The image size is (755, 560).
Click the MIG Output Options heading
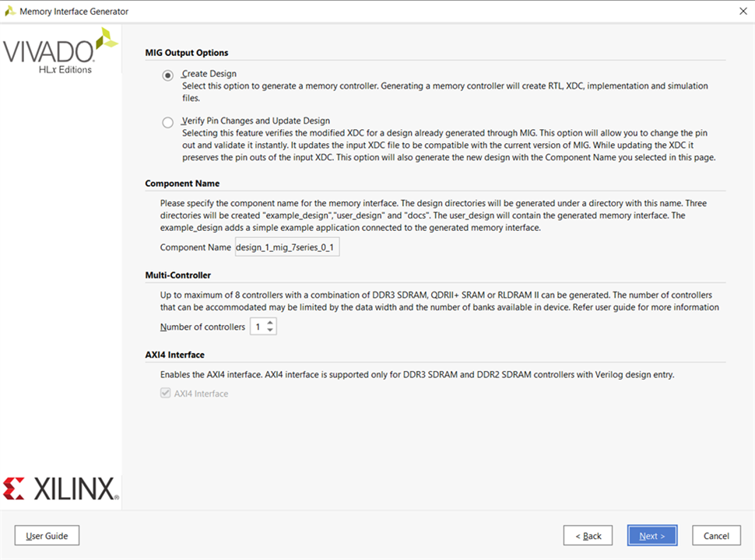(x=187, y=52)
